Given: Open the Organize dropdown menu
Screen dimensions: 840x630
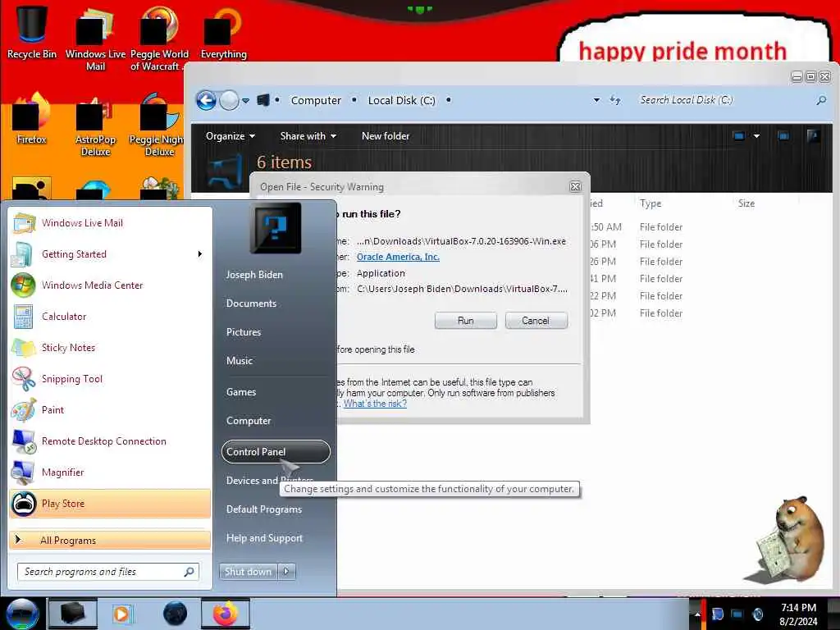Looking at the screenshot, I should [x=231, y=136].
